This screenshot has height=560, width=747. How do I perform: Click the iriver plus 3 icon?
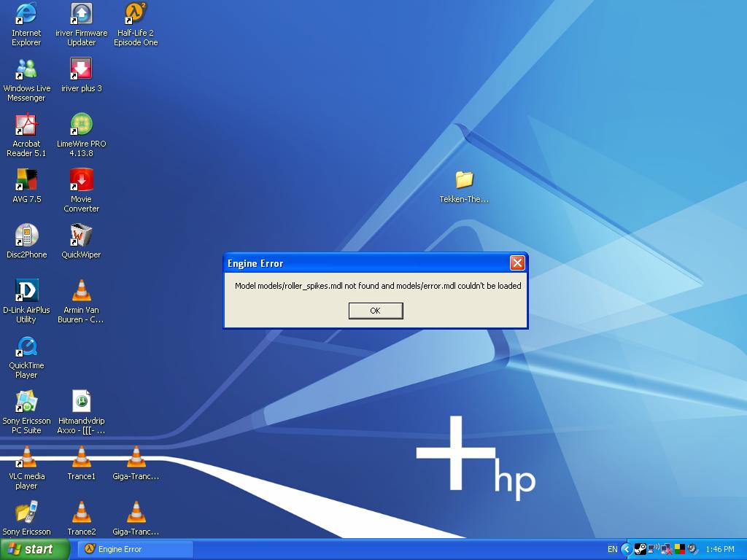coord(82,75)
